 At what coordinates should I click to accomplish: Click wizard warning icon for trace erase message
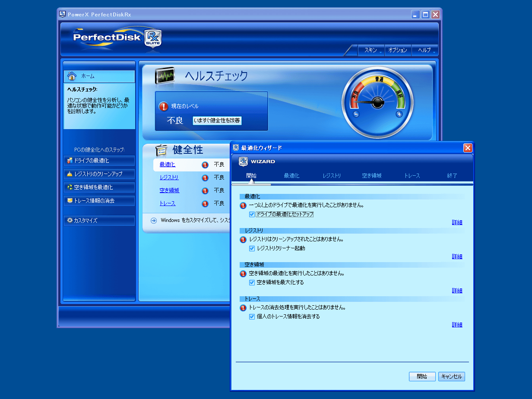243,308
